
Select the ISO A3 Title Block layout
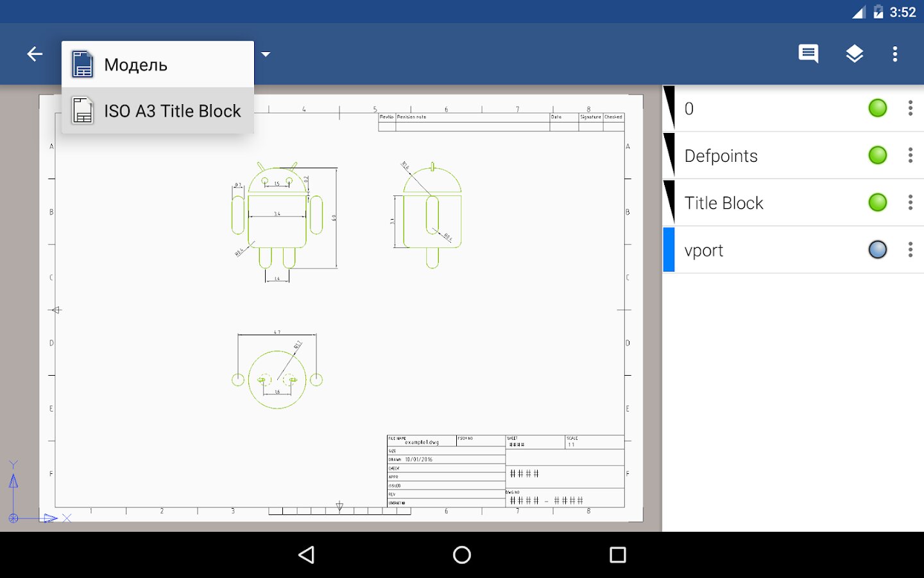click(x=158, y=110)
